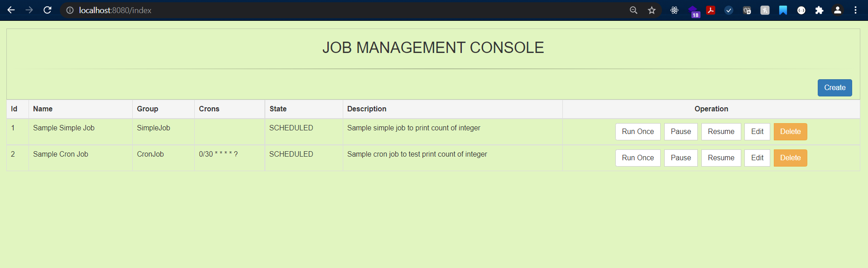Click the Create job button

pyautogui.click(x=834, y=88)
